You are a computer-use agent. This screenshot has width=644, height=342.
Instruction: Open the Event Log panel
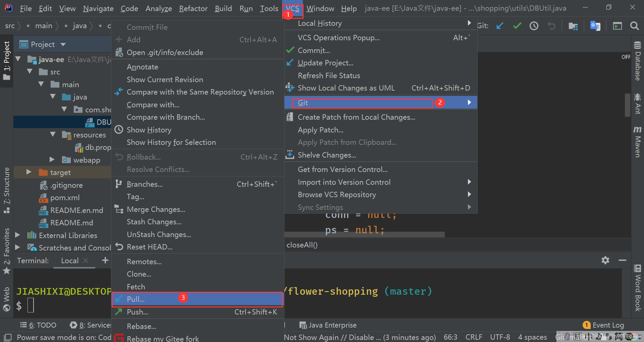(x=603, y=325)
